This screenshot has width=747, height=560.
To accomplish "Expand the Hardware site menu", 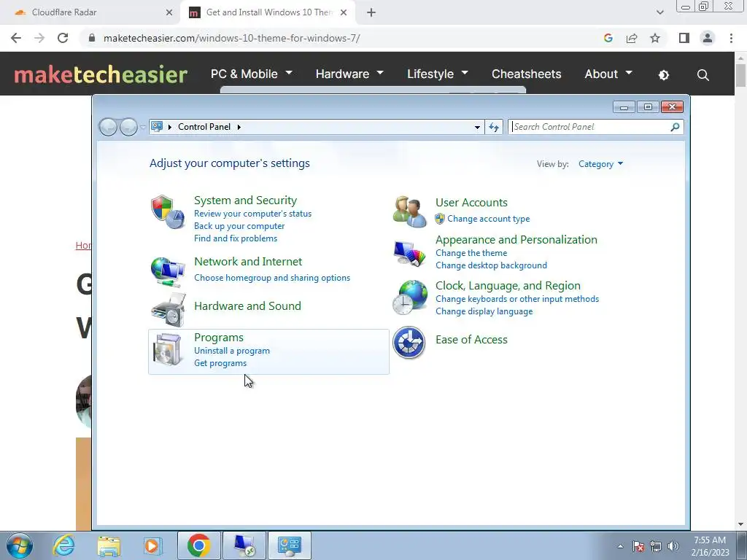I will tap(349, 74).
